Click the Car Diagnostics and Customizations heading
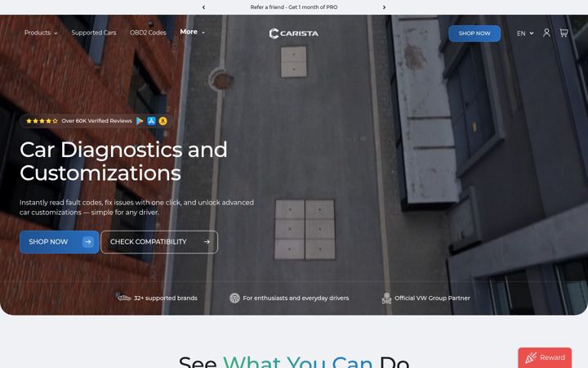Screen dimensions: 588x368 (123, 161)
